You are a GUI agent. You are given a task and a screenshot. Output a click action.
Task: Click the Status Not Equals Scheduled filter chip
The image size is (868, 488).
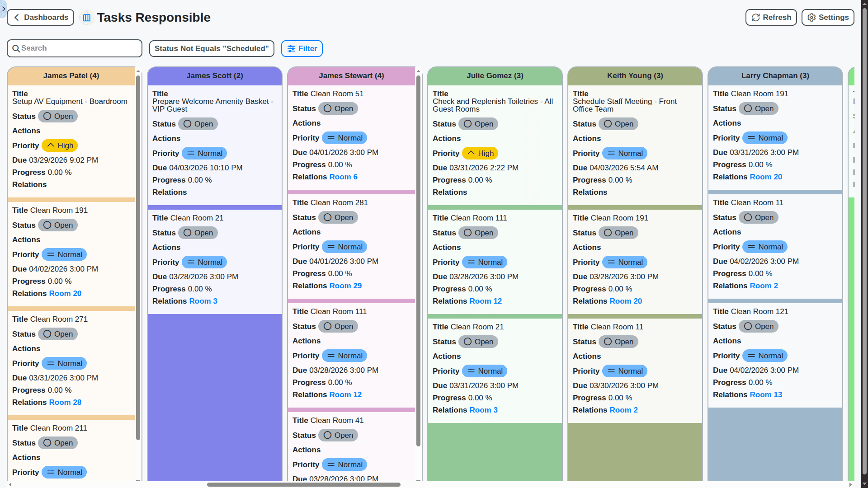click(212, 48)
